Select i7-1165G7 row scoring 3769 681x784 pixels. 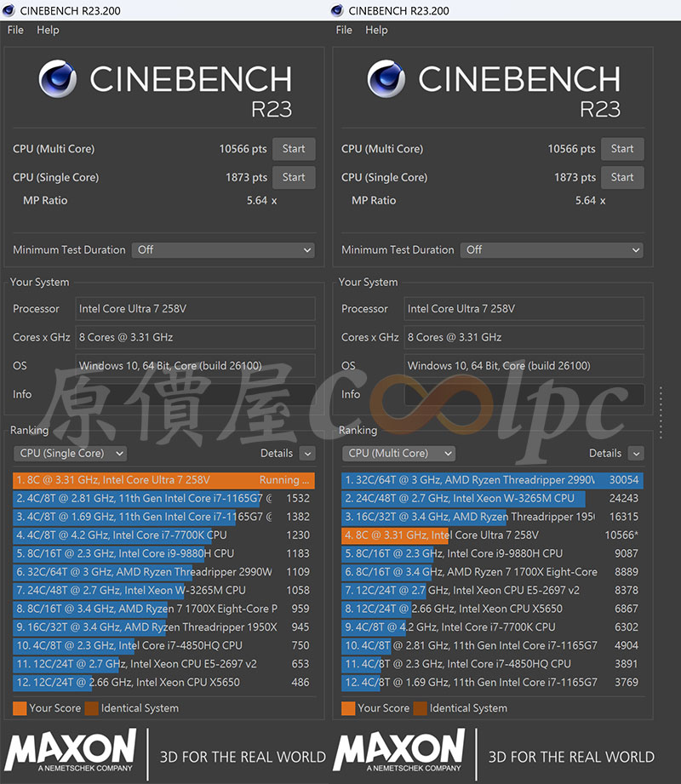[493, 683]
